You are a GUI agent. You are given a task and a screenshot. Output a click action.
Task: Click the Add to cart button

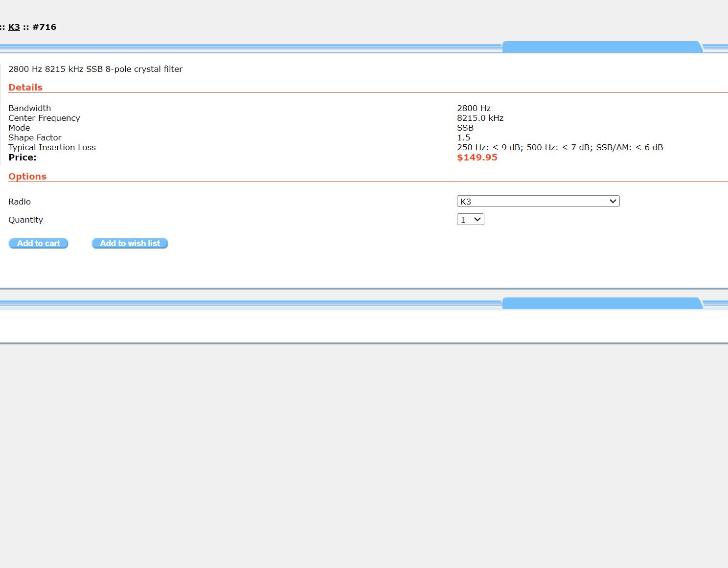(38, 243)
